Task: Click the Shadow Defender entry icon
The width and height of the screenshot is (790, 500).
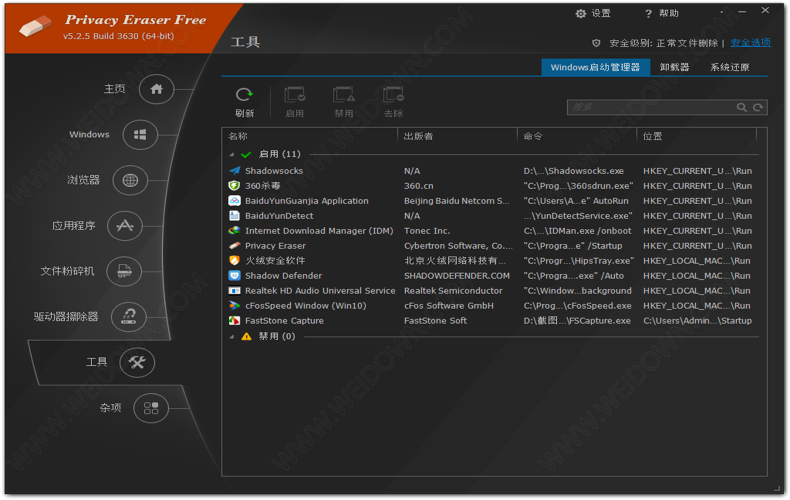Action: click(x=234, y=276)
